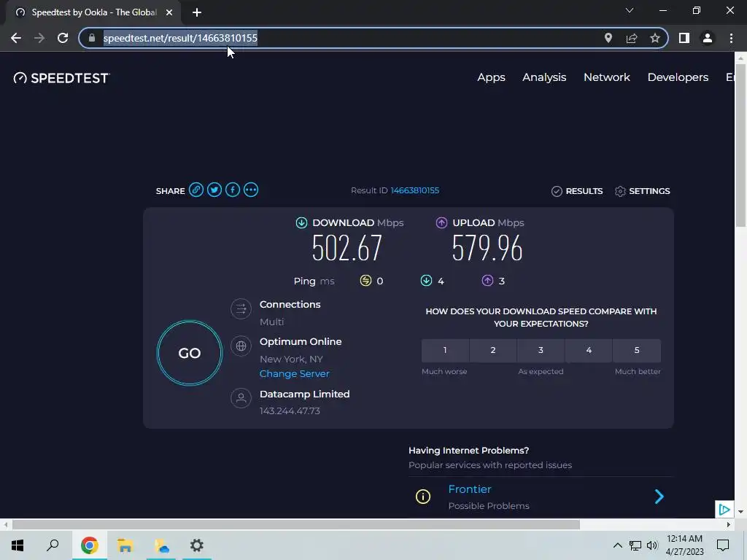
Task: Open Windows Start menu
Action: pyautogui.click(x=18, y=545)
